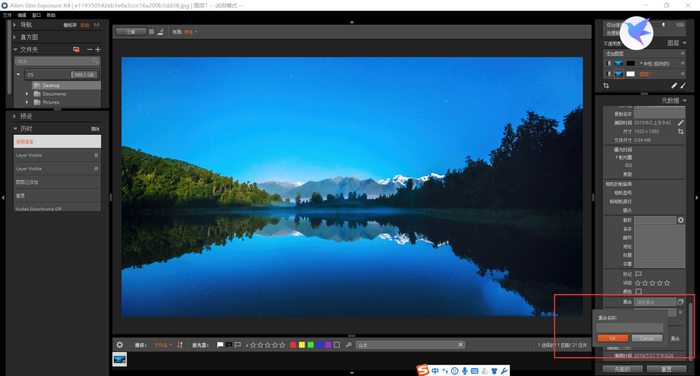This screenshot has height=376, width=700.
Task: Open the filmstrip settings gear
Action: (x=120, y=345)
